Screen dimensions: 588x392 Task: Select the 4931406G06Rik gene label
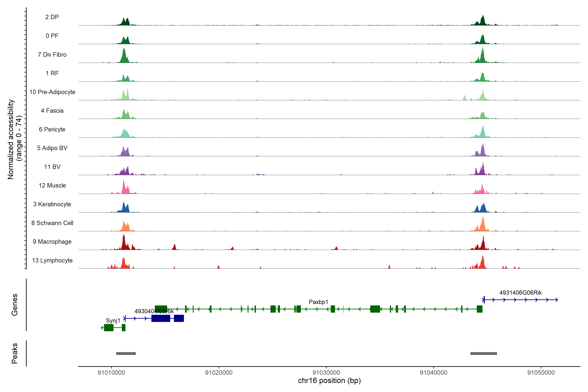click(x=520, y=293)
